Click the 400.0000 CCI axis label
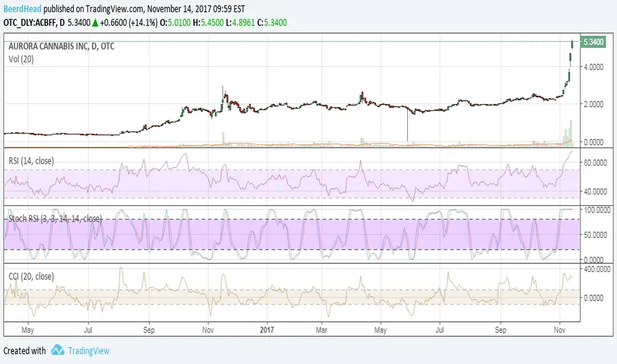The width and height of the screenshot is (617, 364). click(x=597, y=269)
